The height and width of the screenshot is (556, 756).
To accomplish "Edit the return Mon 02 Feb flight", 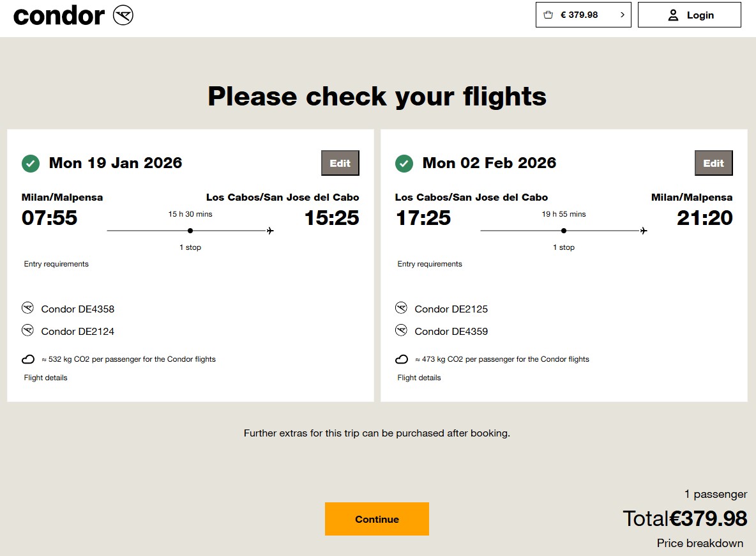I will coord(714,163).
